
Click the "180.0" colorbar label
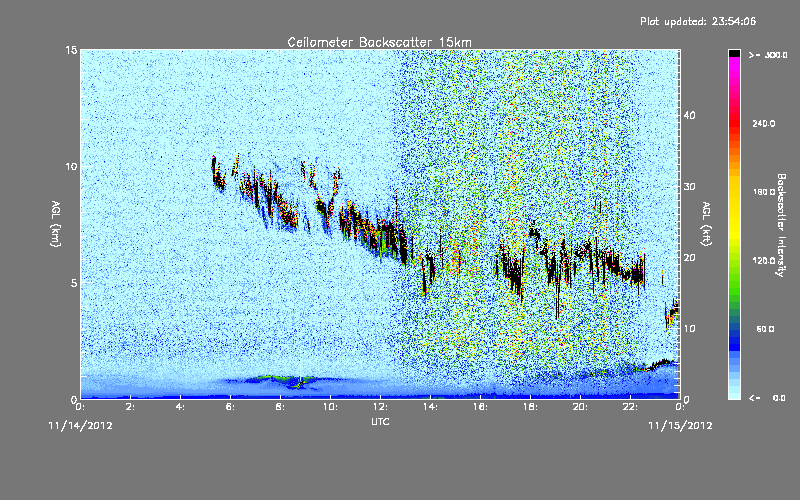click(x=764, y=192)
